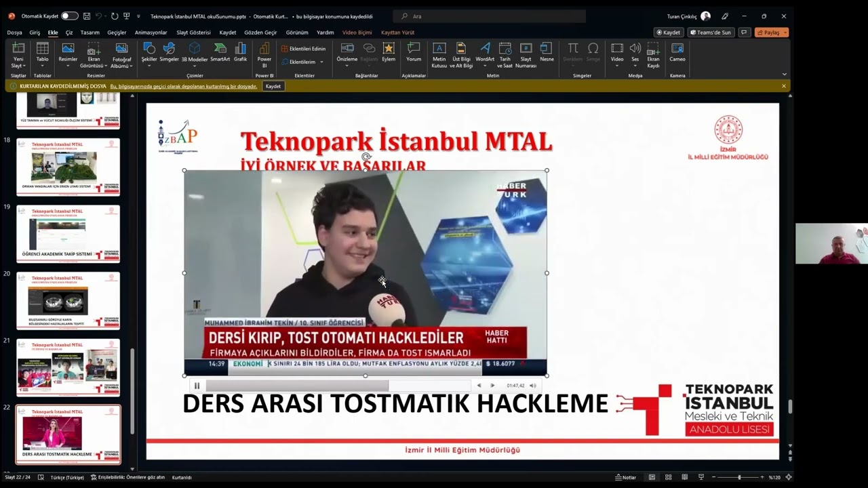Click the Teams'de Sun button
This screenshot has height=488, width=868.
tap(711, 33)
